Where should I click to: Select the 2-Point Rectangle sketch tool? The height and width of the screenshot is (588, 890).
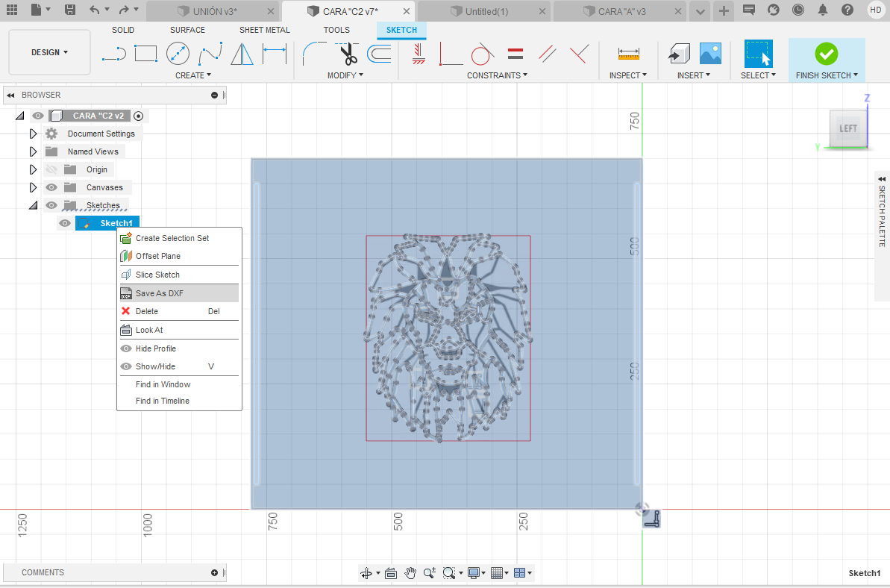145,53
